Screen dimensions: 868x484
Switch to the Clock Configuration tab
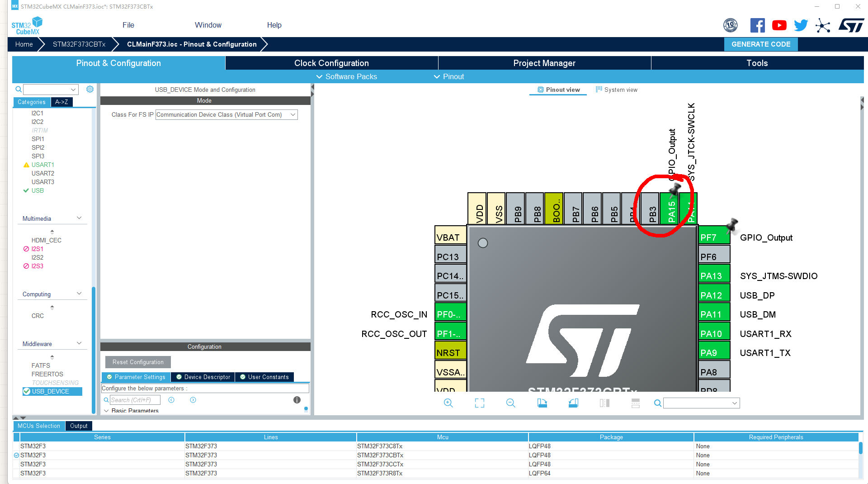coord(331,63)
